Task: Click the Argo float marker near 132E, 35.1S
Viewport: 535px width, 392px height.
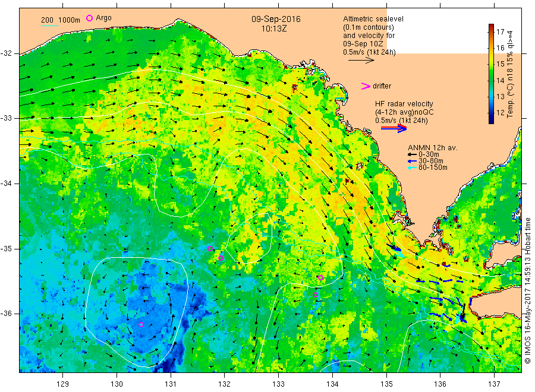Action: [221, 258]
